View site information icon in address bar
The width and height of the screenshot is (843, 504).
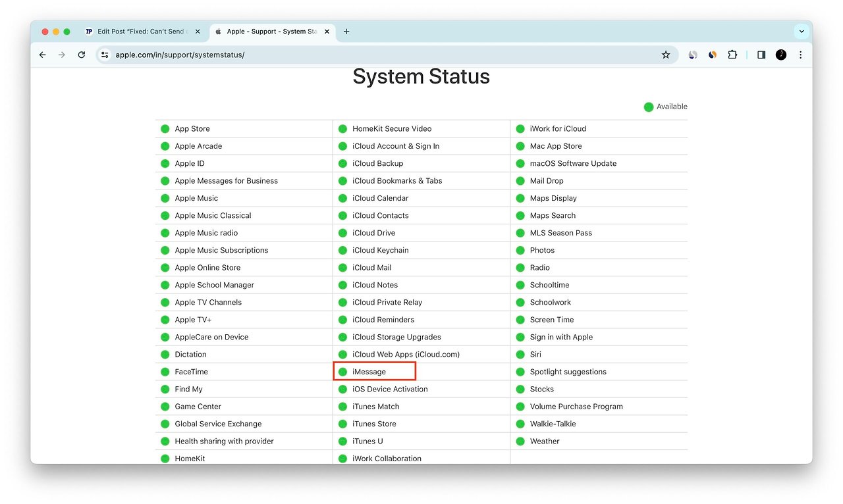(x=105, y=55)
